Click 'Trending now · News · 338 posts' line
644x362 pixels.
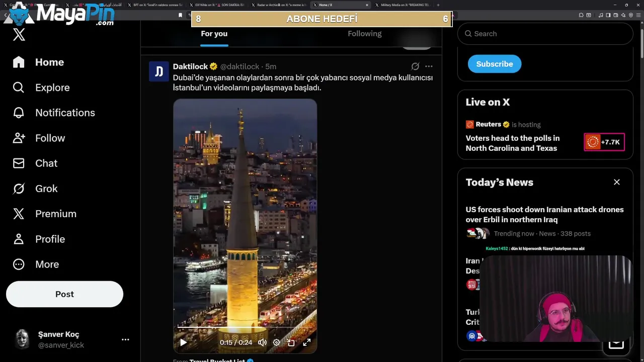coord(542,233)
